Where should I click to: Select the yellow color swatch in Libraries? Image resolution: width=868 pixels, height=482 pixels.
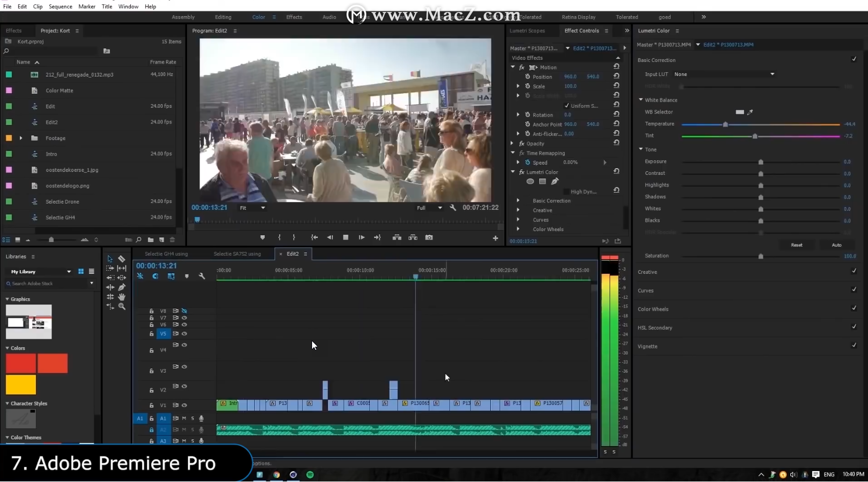[21, 385]
